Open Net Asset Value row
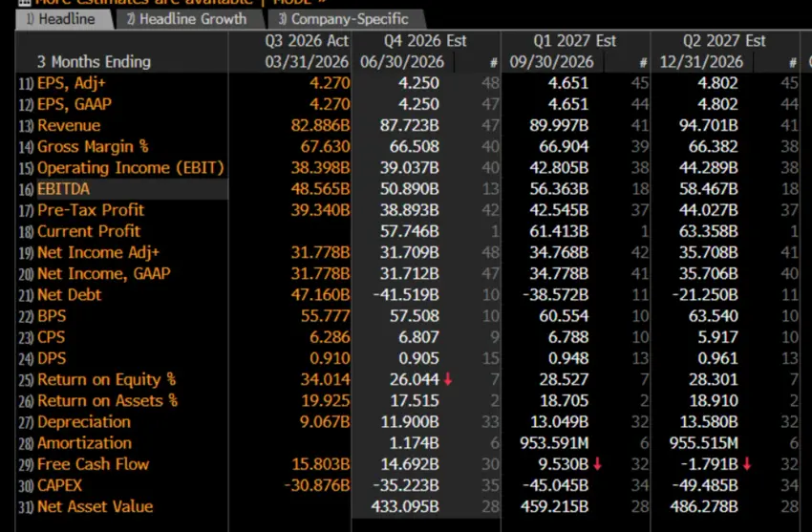 click(x=95, y=506)
